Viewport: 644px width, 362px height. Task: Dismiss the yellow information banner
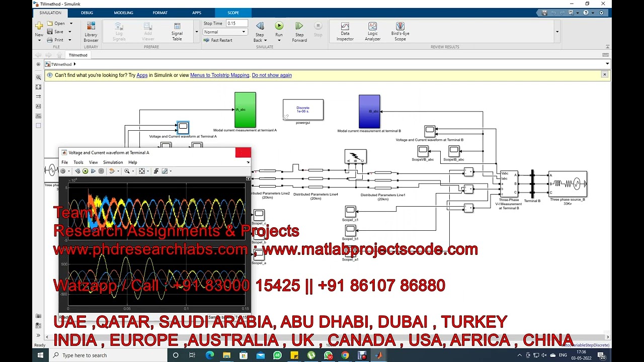(604, 74)
